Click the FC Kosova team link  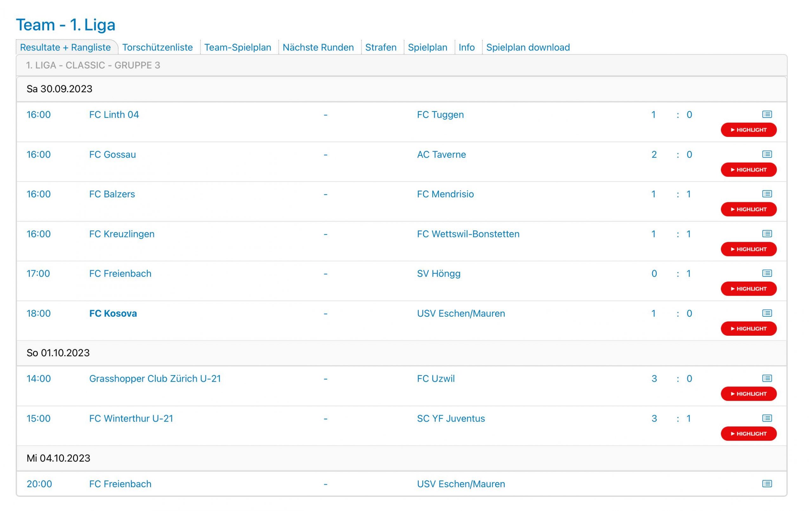(113, 314)
